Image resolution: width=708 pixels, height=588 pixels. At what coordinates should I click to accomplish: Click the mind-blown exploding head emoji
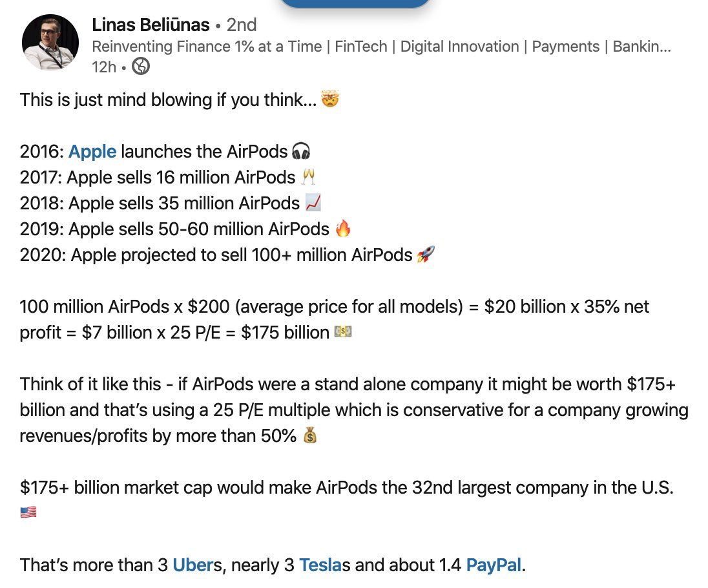tap(330, 99)
